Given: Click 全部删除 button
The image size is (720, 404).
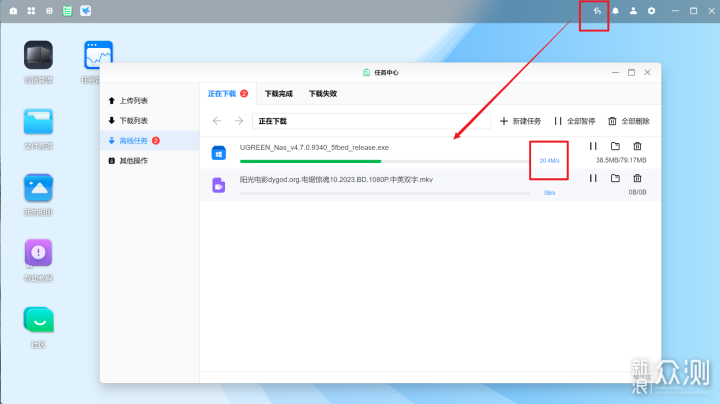Looking at the screenshot, I should (x=629, y=121).
